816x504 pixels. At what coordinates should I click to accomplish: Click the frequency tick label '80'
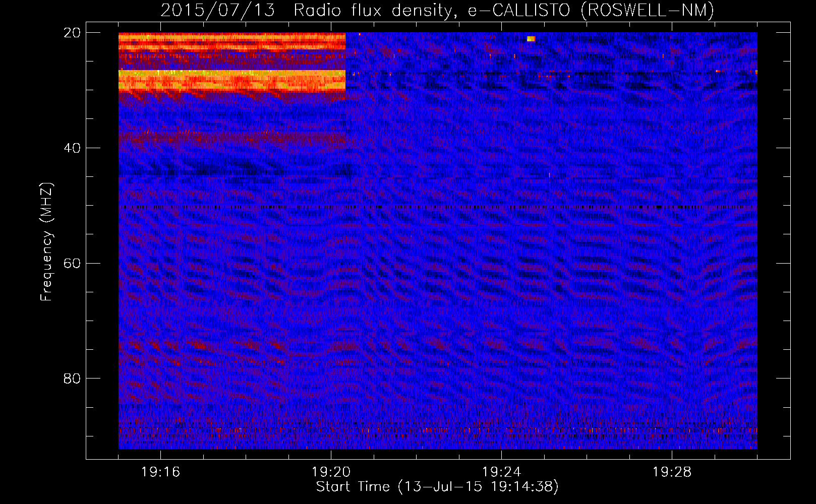coord(72,379)
